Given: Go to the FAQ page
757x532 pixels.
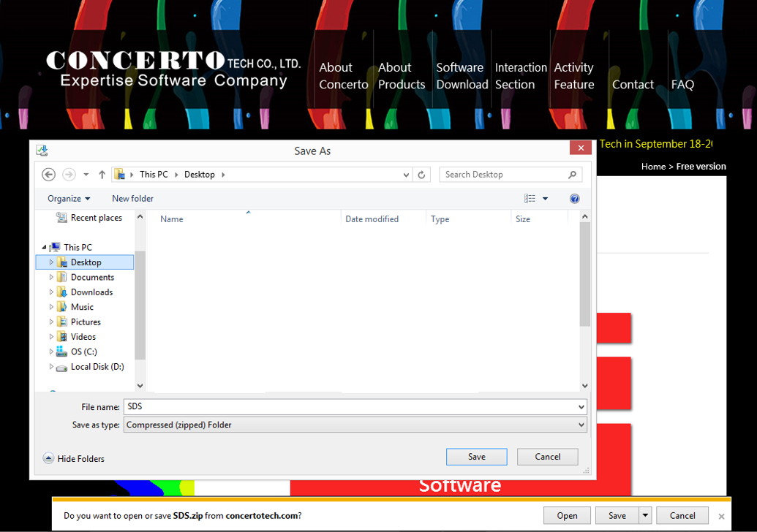Looking at the screenshot, I should pos(682,85).
